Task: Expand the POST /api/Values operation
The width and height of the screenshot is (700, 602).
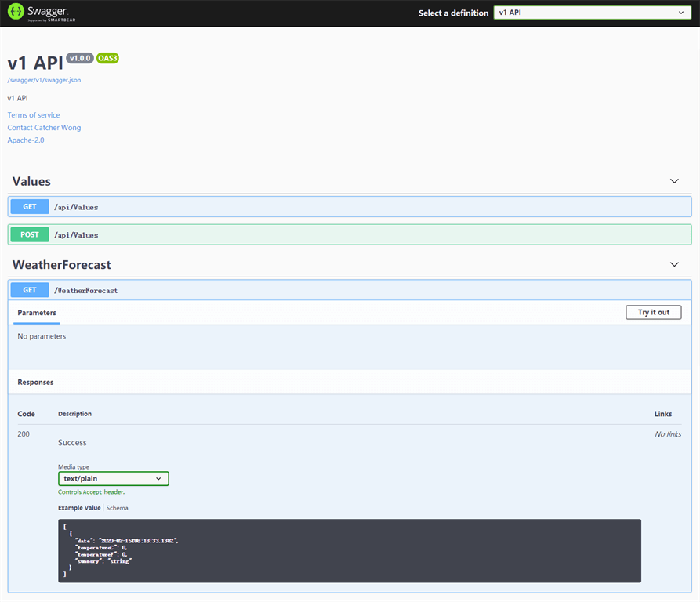Action: [350, 234]
